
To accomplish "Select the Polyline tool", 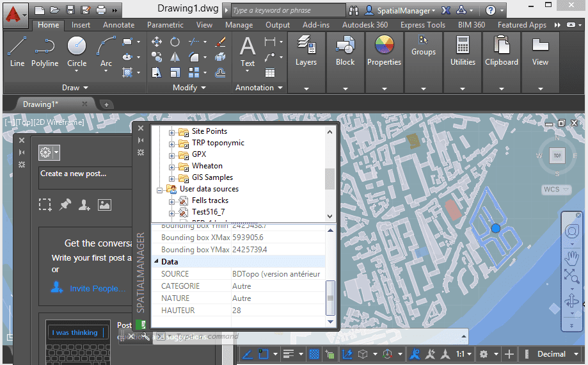I will click(x=45, y=52).
